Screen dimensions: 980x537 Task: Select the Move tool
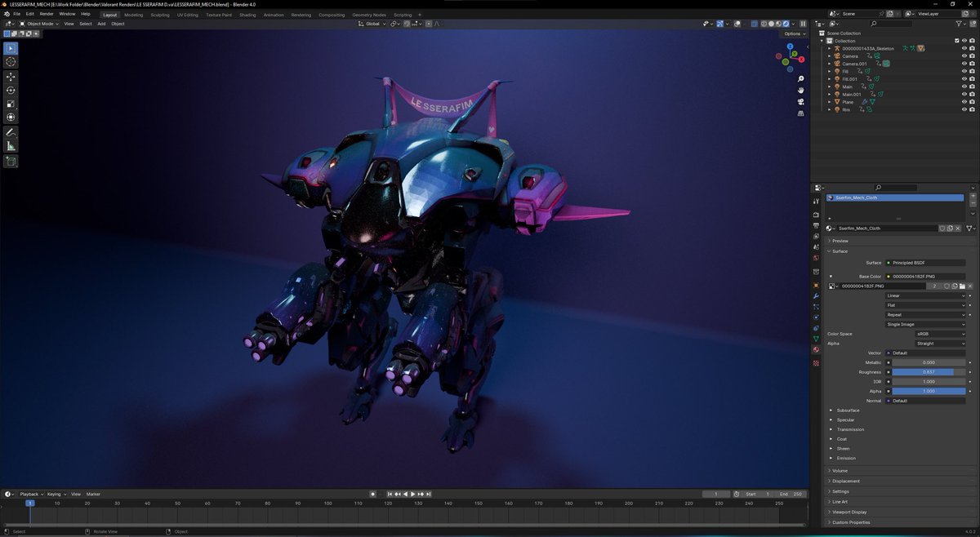tap(11, 77)
